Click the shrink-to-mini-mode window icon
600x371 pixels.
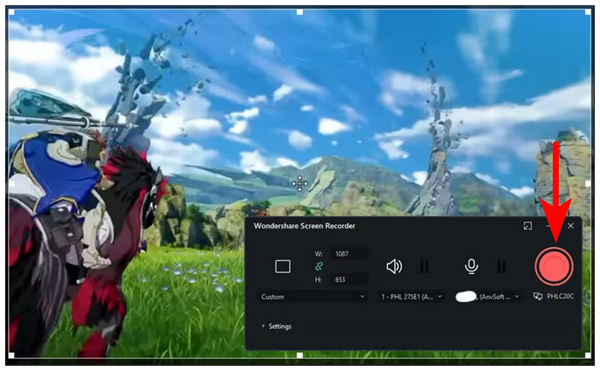tap(527, 226)
